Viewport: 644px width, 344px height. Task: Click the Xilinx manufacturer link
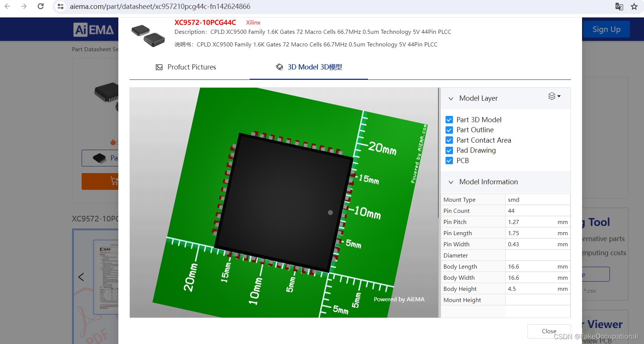[253, 23]
